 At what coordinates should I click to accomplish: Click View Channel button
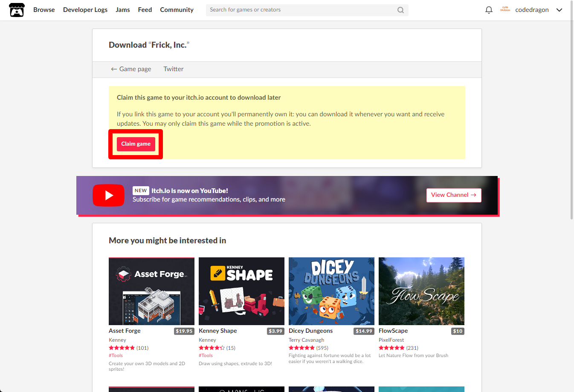[x=454, y=195]
